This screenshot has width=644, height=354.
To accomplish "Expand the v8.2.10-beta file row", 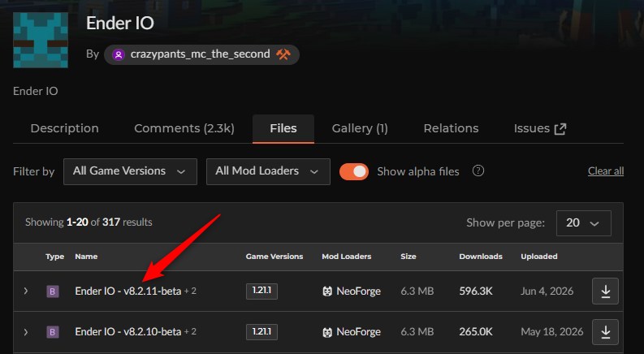I will tap(26, 332).
